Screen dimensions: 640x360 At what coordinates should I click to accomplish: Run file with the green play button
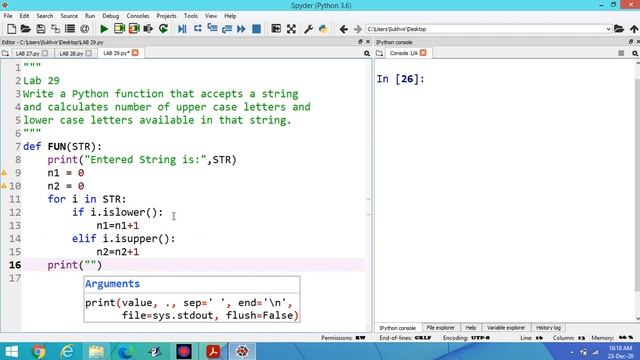point(104,29)
